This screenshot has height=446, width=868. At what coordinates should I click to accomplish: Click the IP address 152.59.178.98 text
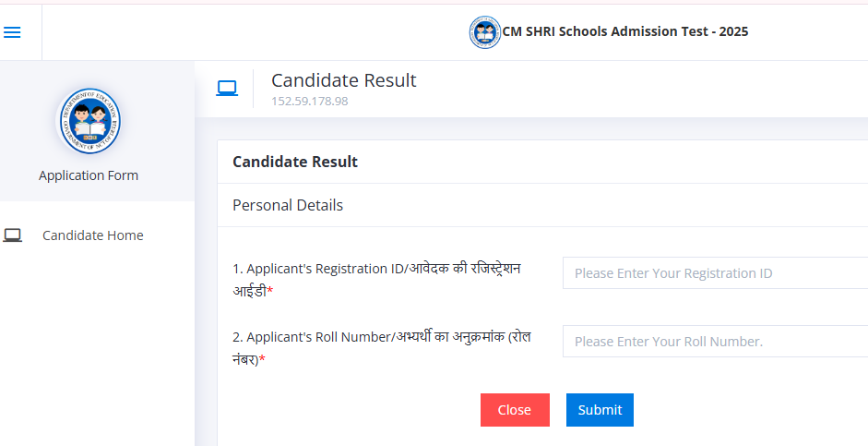click(309, 102)
